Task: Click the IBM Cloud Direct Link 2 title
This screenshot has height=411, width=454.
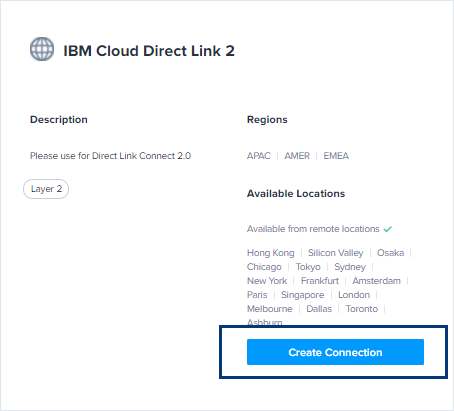Action: click(x=149, y=51)
